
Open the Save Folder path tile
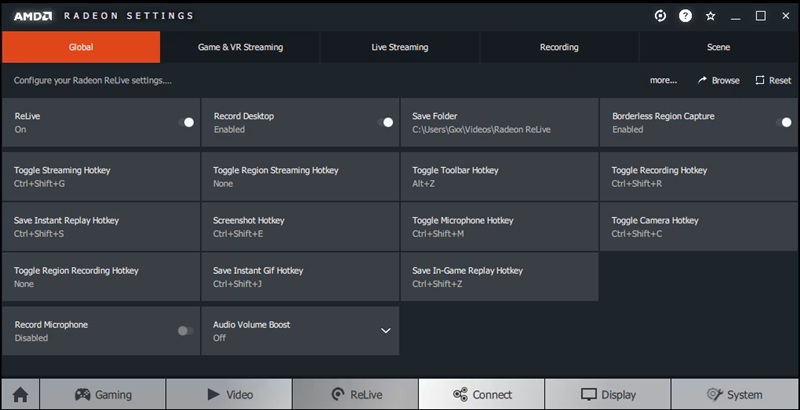click(499, 122)
